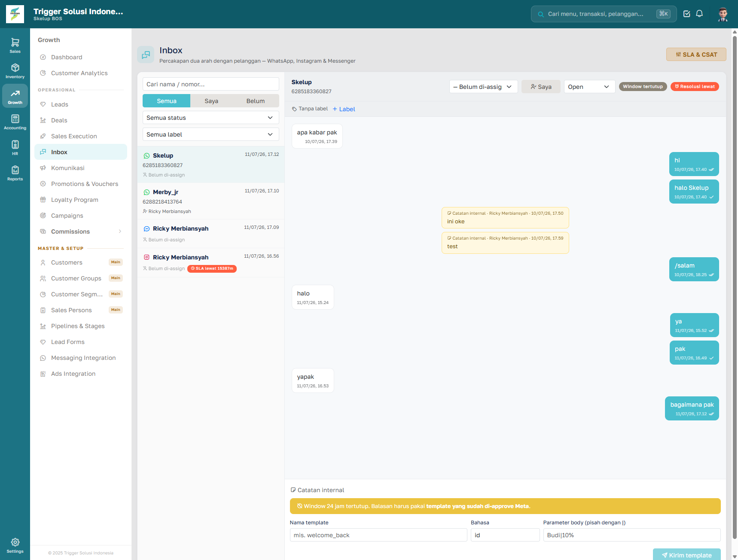Click the Trigger company logo
Screen dimensions: 738x560
pos(15,14)
